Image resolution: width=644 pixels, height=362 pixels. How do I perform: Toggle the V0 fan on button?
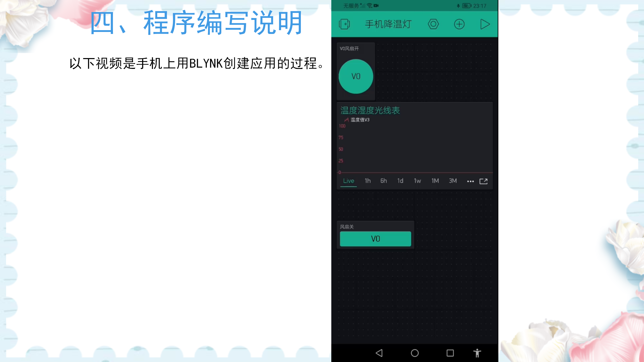[356, 76]
